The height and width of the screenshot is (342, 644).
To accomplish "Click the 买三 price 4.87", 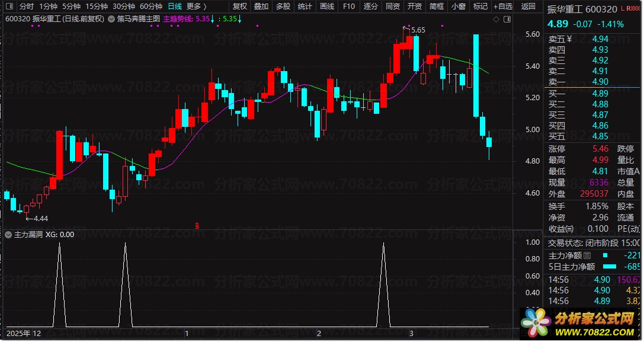I will tap(600, 115).
